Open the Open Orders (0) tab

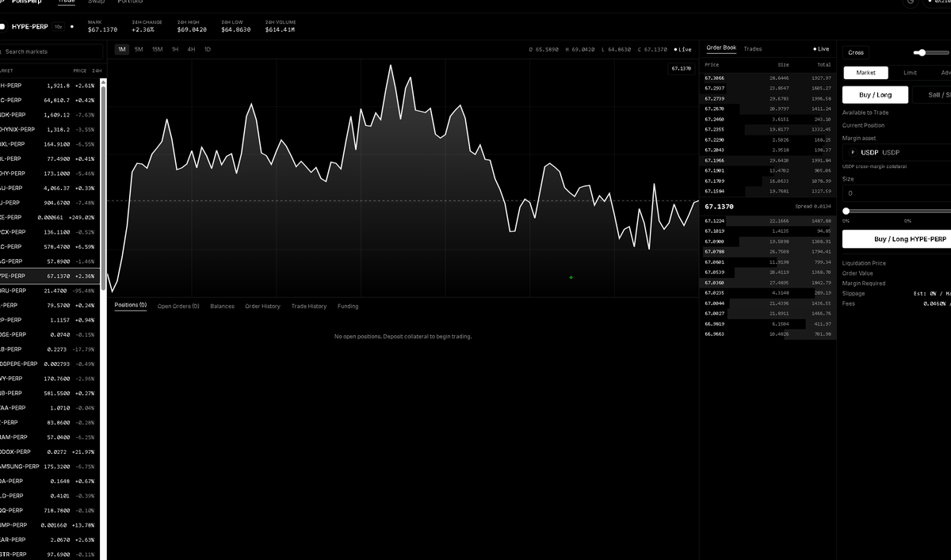pos(178,306)
